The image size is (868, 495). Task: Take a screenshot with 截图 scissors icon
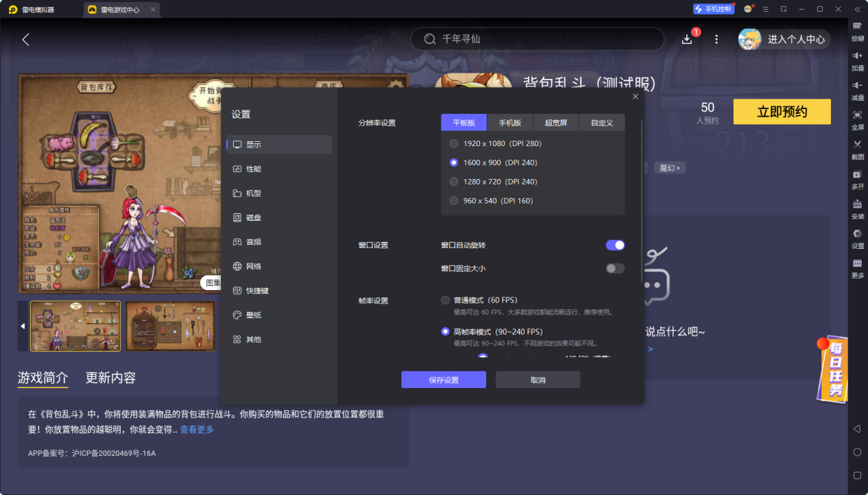857,144
